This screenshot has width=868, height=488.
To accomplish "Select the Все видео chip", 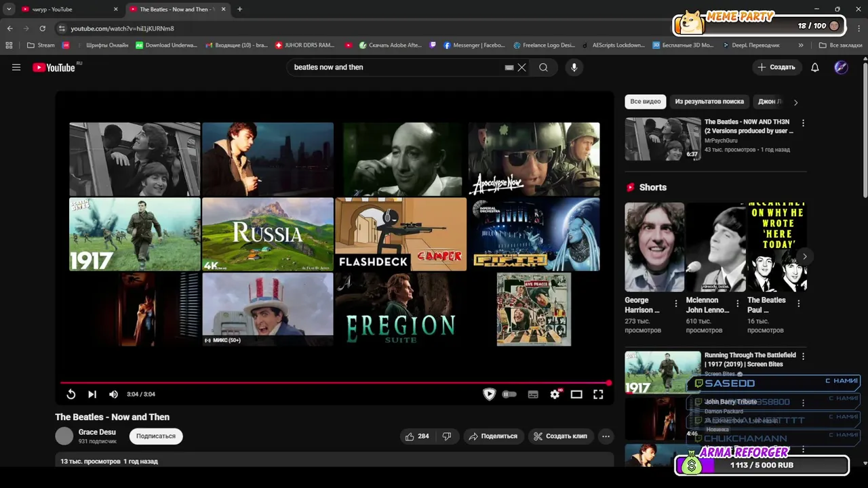I will [646, 102].
